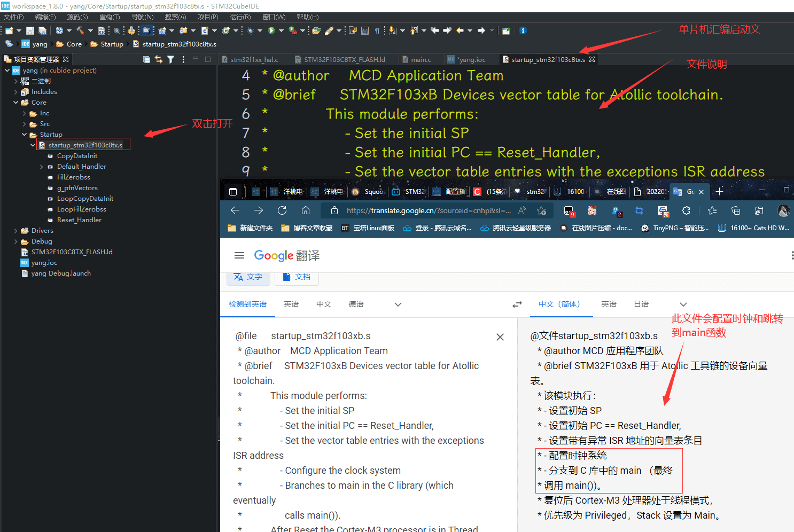
Task: Clear the source text with the X icon
Action: pos(500,337)
